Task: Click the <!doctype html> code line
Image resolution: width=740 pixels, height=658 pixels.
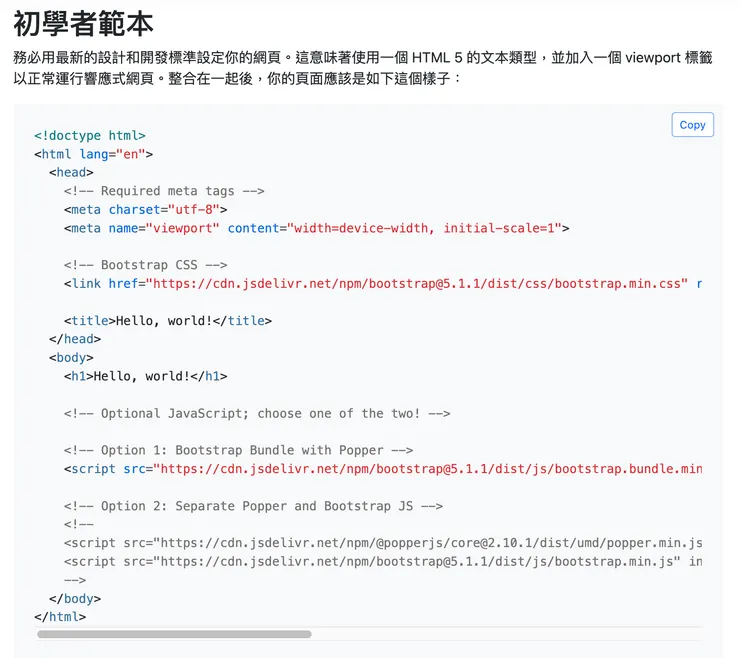Action: coord(90,135)
